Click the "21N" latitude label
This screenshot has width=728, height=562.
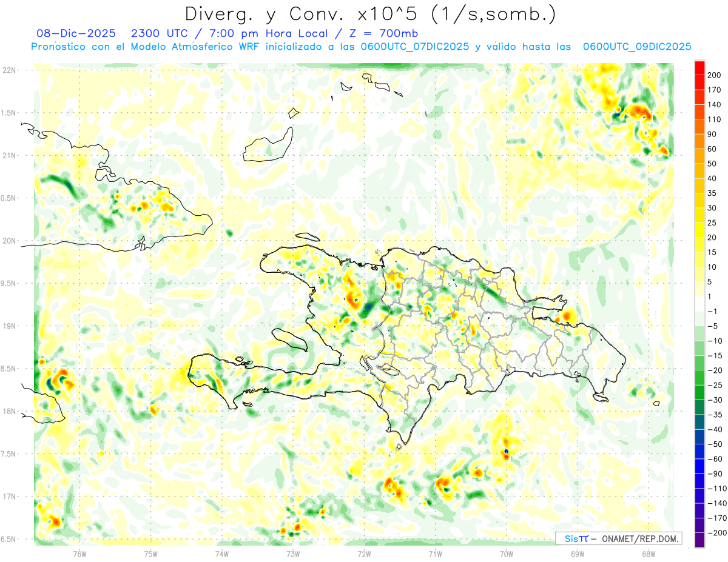[x=8, y=155]
